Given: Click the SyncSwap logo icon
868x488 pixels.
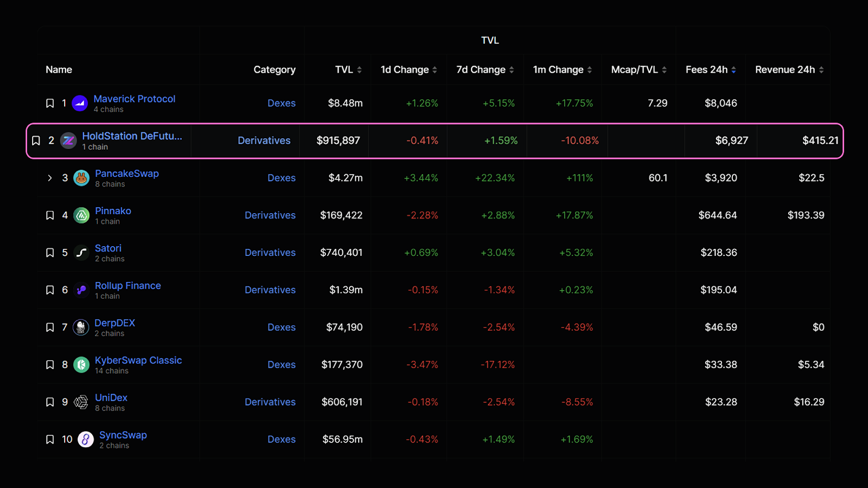Looking at the screenshot, I should click(x=86, y=439).
